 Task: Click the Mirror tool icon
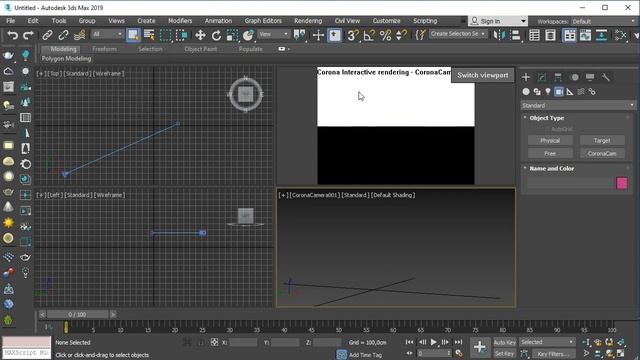(499, 36)
